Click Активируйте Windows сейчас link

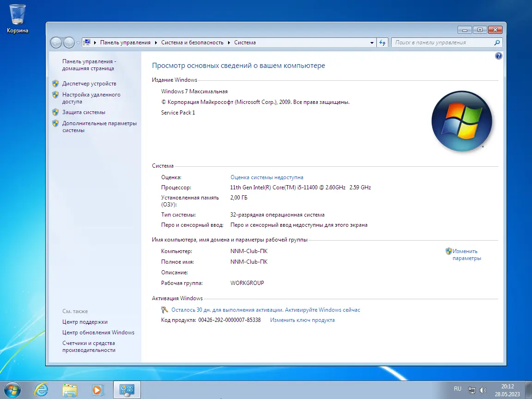click(x=326, y=309)
